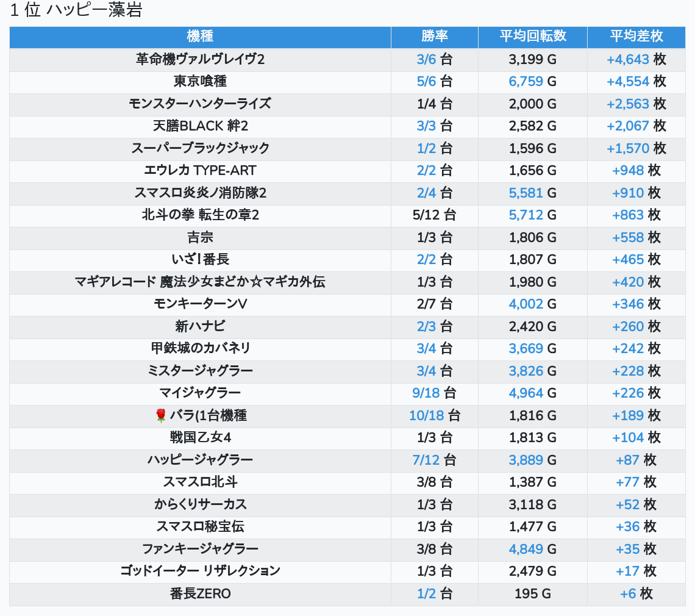
Task: Sort table by 勝率 column header
Action: 434,37
